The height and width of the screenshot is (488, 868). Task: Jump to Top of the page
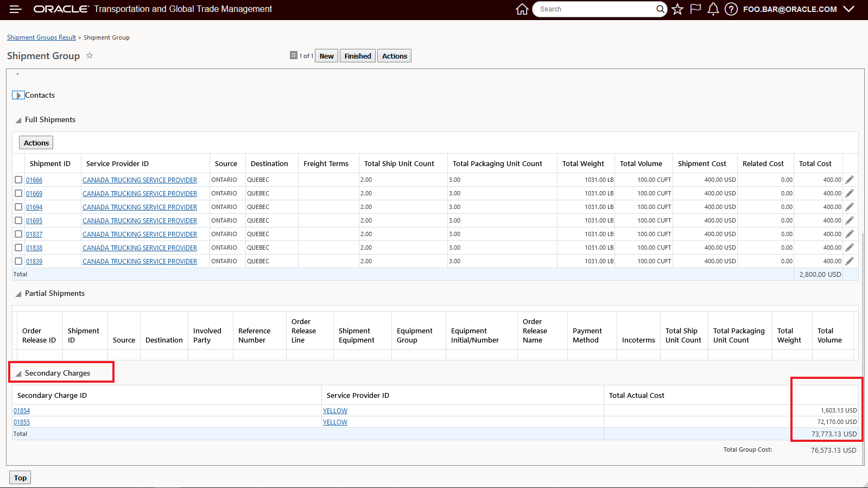(20, 478)
